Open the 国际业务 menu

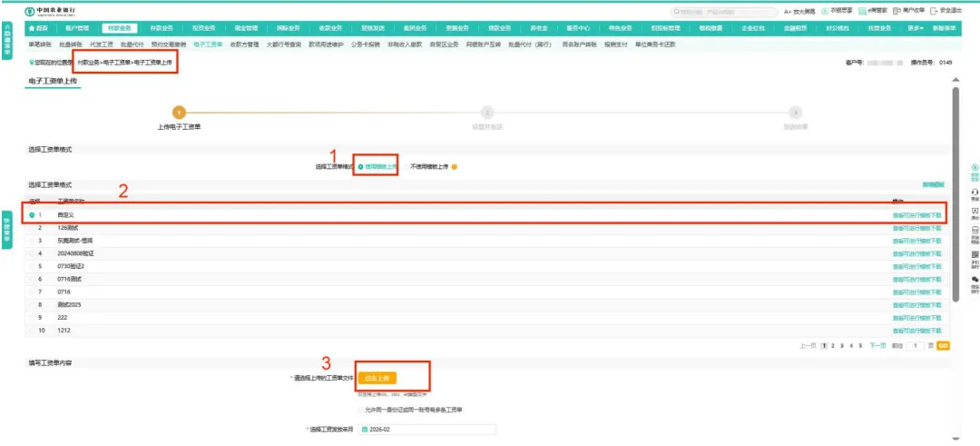click(289, 28)
